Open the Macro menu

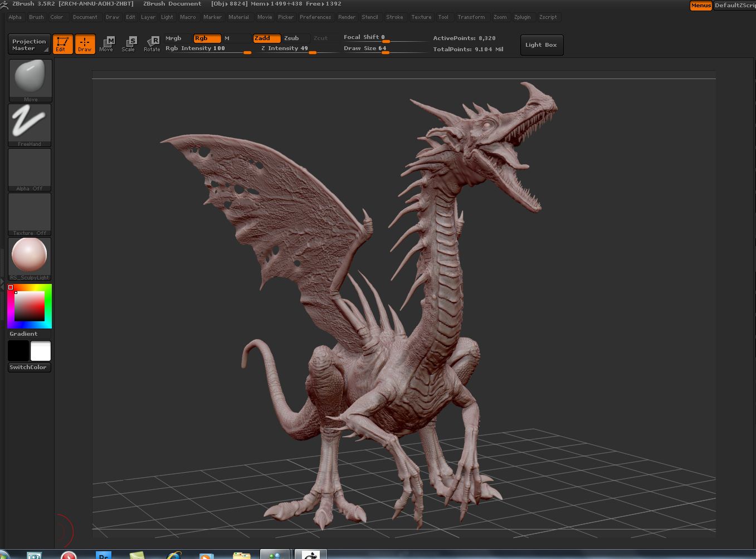click(x=188, y=17)
